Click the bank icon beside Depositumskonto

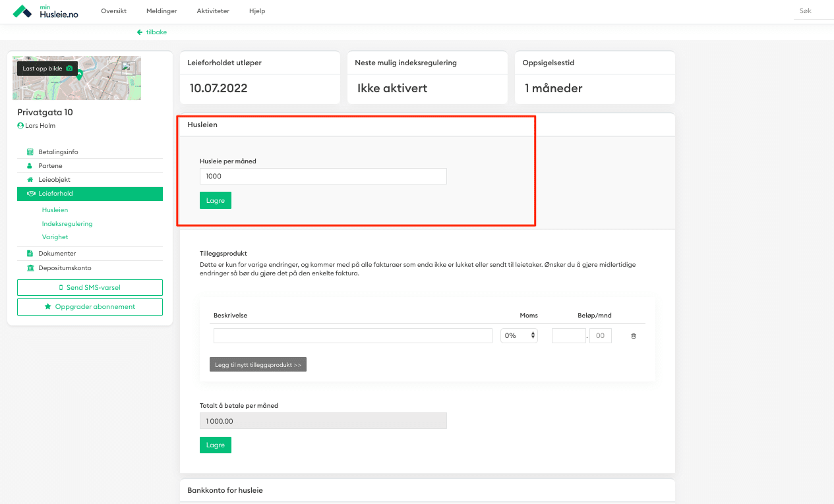pyautogui.click(x=30, y=268)
